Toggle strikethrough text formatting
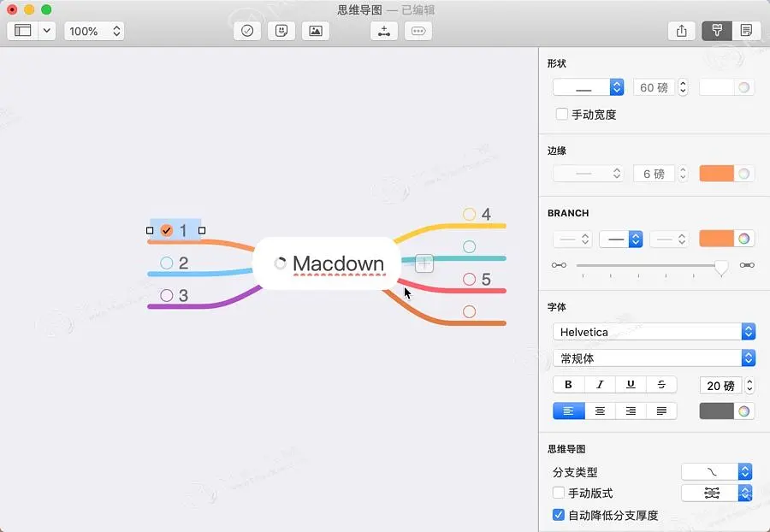This screenshot has width=770, height=532. (661, 385)
